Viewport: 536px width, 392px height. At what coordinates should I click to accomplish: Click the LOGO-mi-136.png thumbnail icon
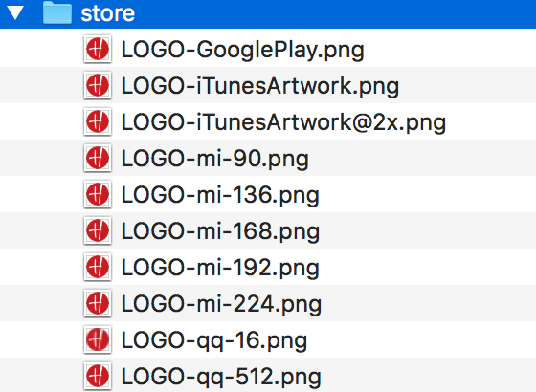pyautogui.click(x=98, y=194)
